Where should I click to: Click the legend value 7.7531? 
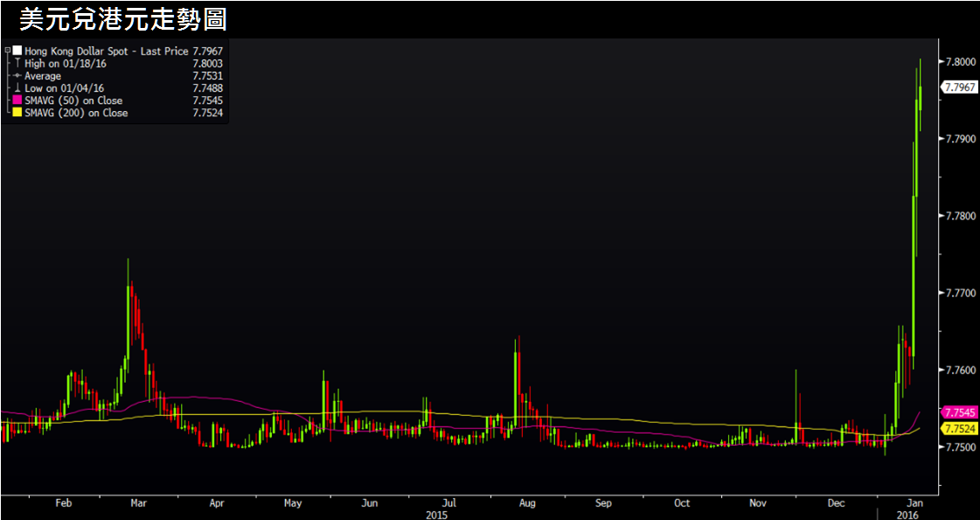pos(208,76)
